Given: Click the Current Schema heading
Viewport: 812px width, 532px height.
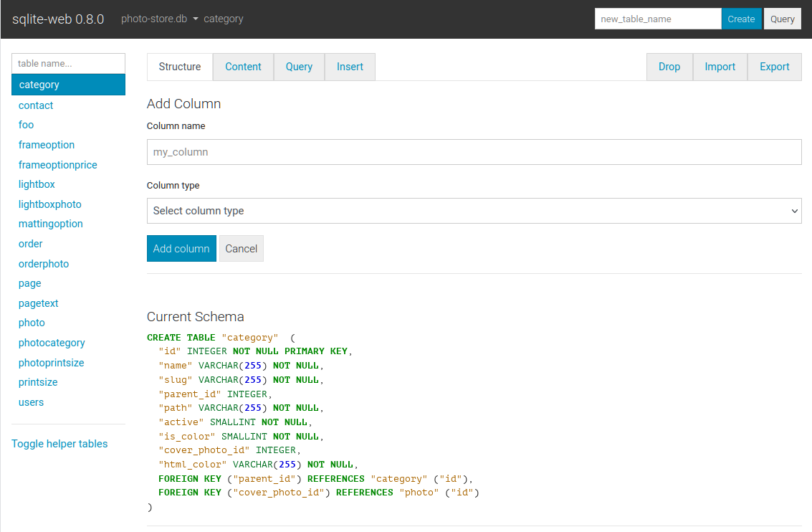Looking at the screenshot, I should coord(195,317).
